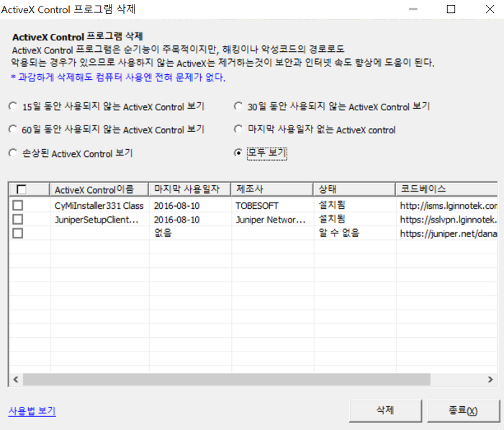The width and height of the screenshot is (504, 430).
Task: Toggle the select-all checkbox in table header
Action: [x=21, y=189]
